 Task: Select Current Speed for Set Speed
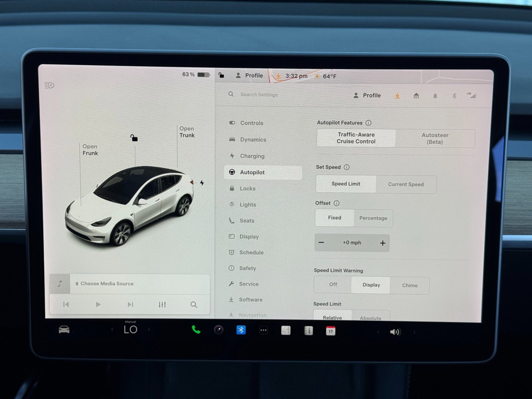click(406, 184)
